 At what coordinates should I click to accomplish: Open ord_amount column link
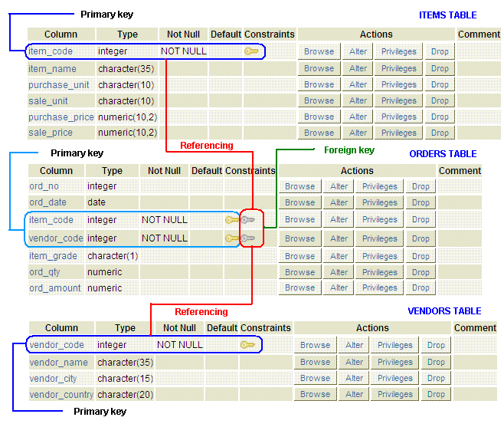click(55, 288)
